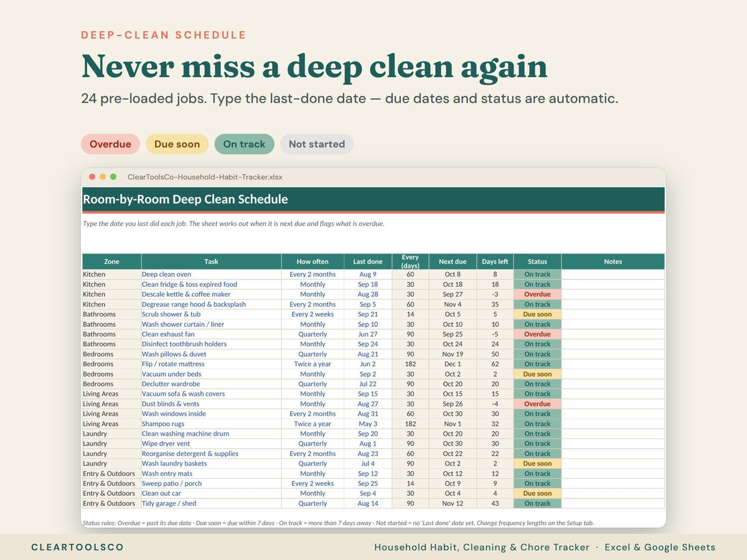Select the Deep clean oven task cell
The height and width of the screenshot is (560, 747).
[x=211, y=274]
